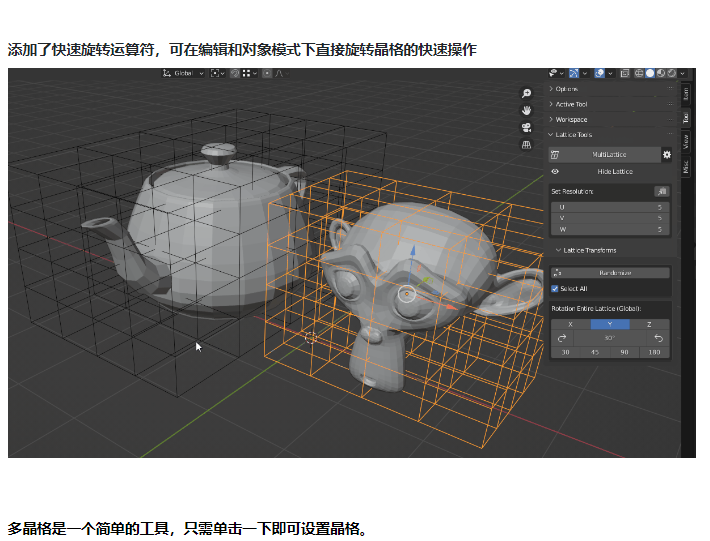The height and width of the screenshot is (541, 710).
Task: Select rendered viewport shading
Action: click(x=672, y=73)
